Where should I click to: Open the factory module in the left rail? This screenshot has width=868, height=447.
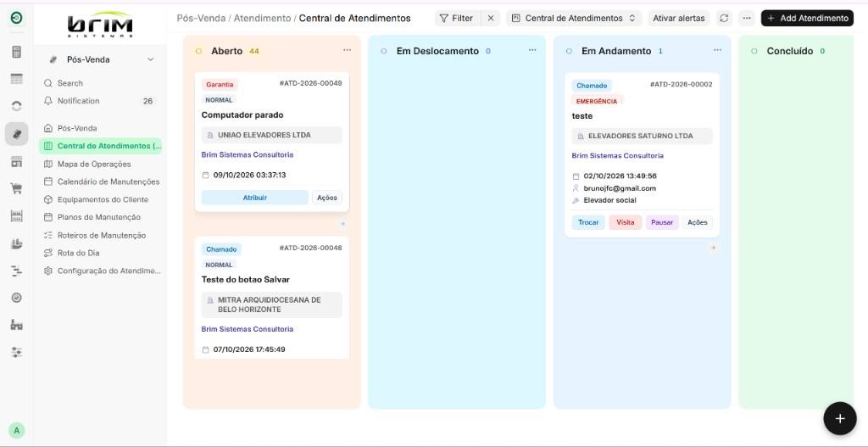coord(17,325)
